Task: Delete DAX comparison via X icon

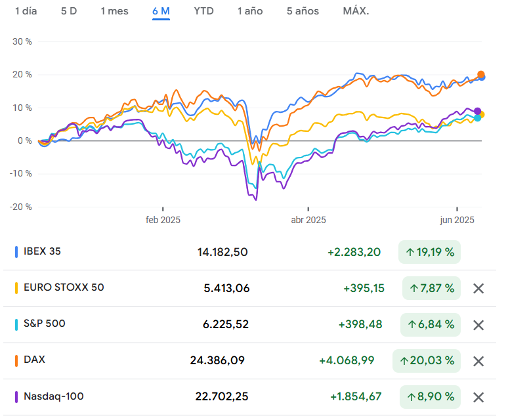Action: point(478,360)
